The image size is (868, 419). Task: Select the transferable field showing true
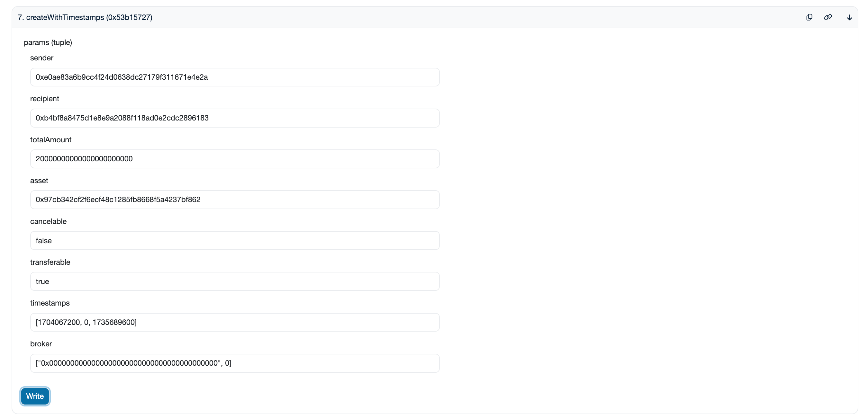[235, 281]
